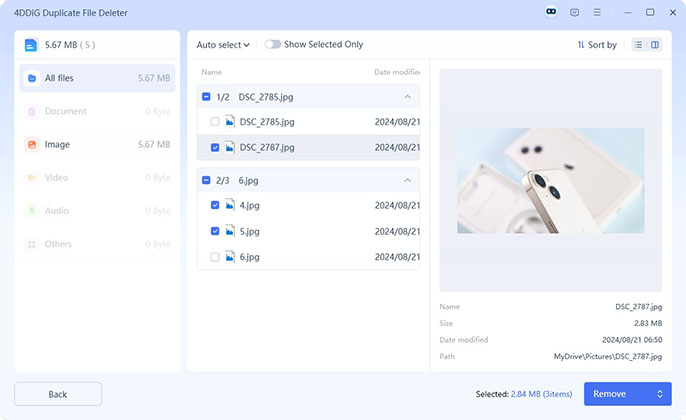Screen dimensions: 686x420
Task: Click the Audio category icon
Action: pos(32,211)
